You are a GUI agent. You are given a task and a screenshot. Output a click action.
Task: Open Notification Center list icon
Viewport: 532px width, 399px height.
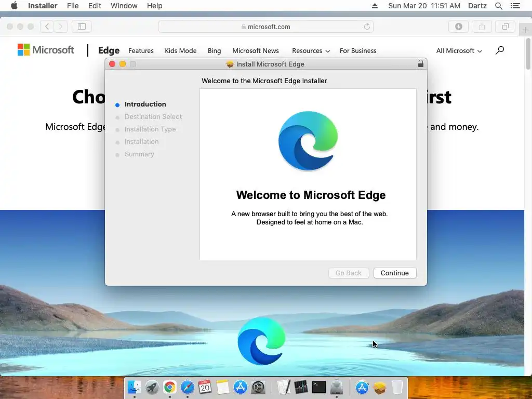click(x=515, y=6)
